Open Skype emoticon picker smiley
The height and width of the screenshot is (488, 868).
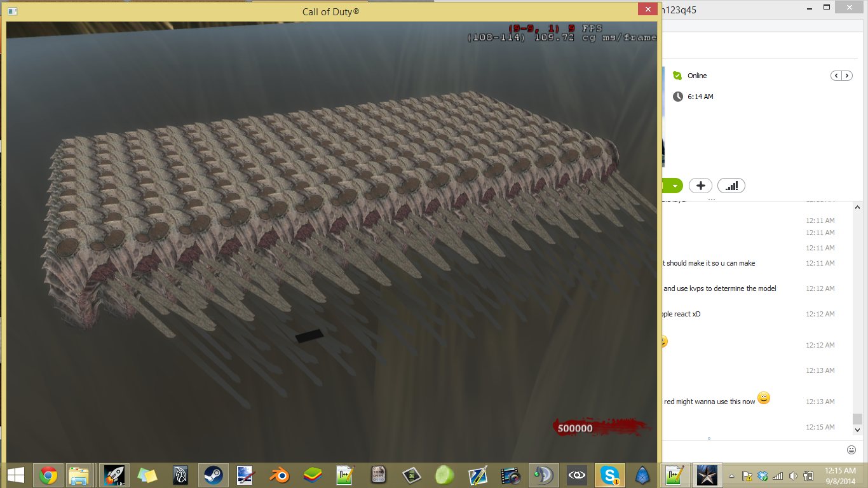(x=851, y=450)
